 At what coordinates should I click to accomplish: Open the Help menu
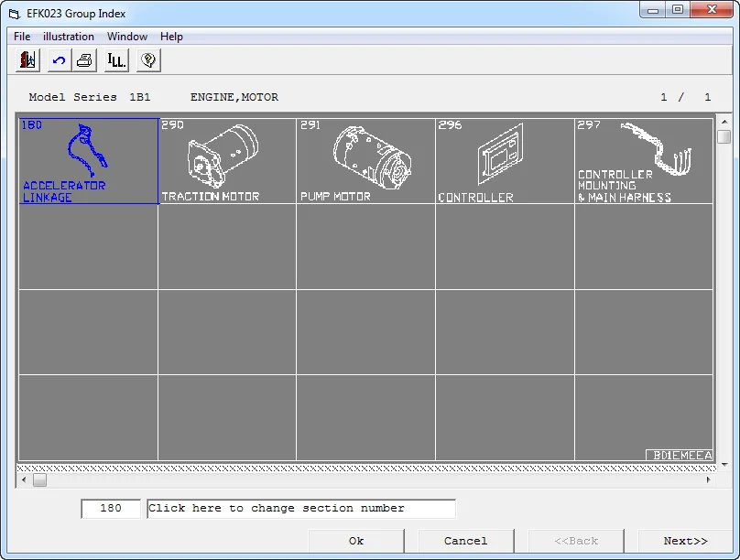(x=171, y=37)
